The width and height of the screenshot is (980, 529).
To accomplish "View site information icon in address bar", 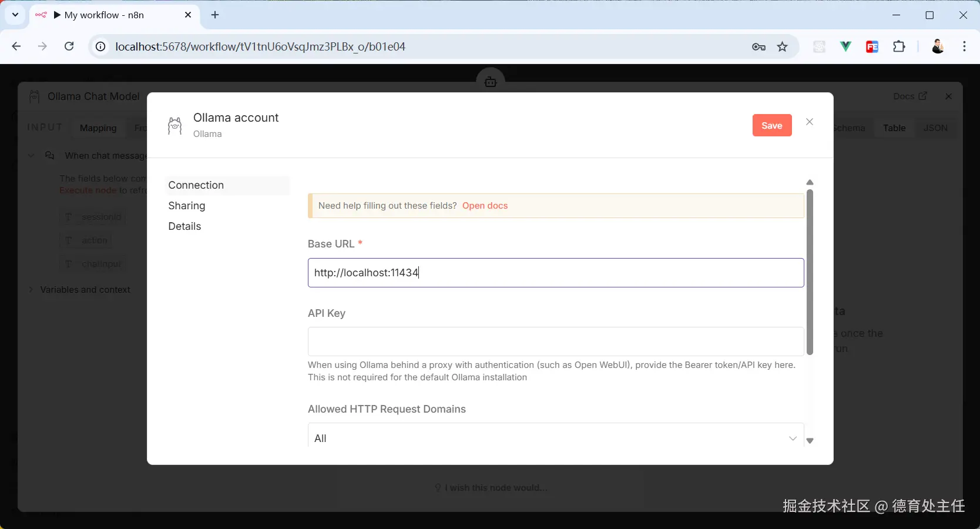I will 101,46.
